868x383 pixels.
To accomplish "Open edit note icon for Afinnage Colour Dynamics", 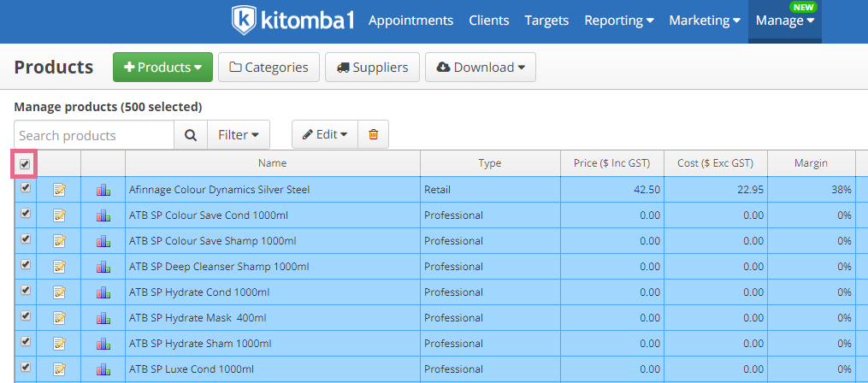I will [x=59, y=190].
